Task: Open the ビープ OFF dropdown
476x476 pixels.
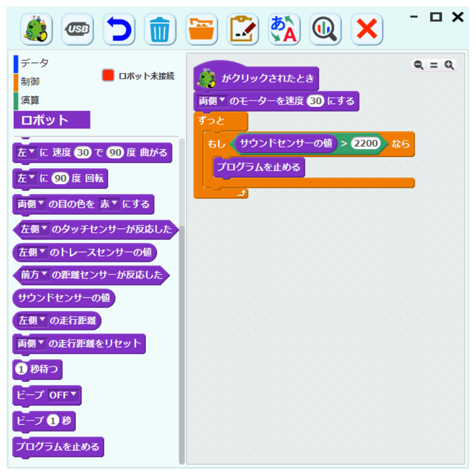Action: click(x=63, y=395)
